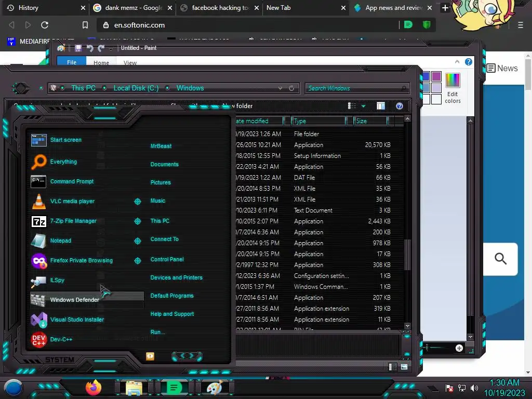
Task: Click the Search Windows field
Action: [x=357, y=88]
